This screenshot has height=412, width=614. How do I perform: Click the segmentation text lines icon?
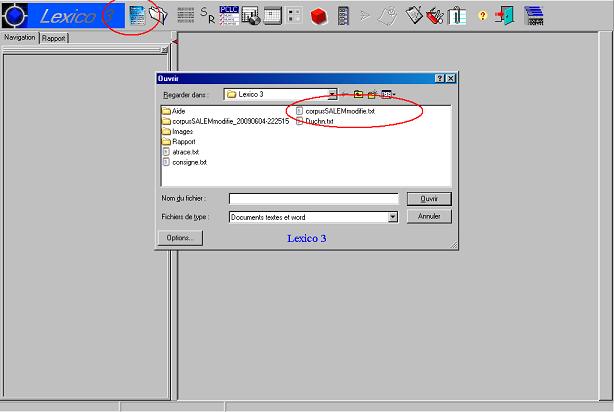[x=186, y=15]
